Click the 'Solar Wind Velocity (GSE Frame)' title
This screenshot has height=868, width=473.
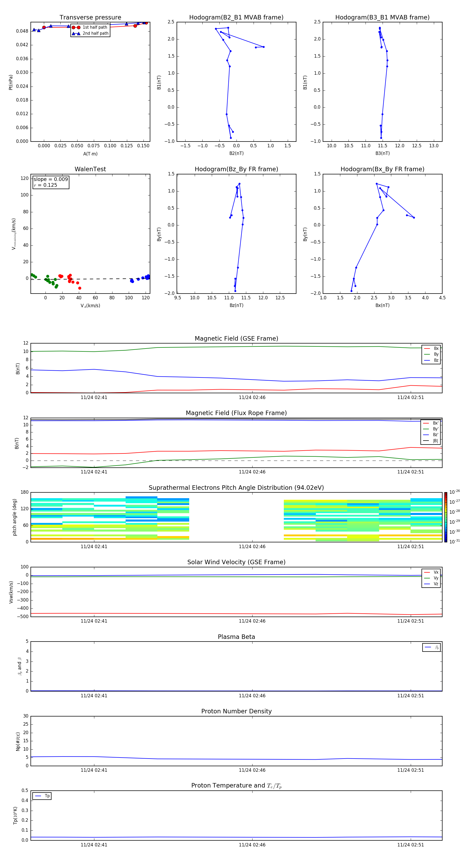tap(236, 562)
